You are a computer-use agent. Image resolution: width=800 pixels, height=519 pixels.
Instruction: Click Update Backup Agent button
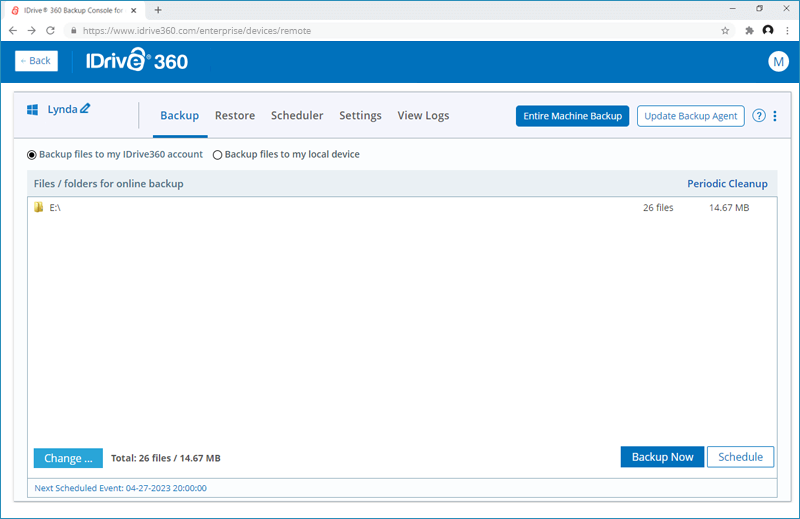tap(690, 116)
